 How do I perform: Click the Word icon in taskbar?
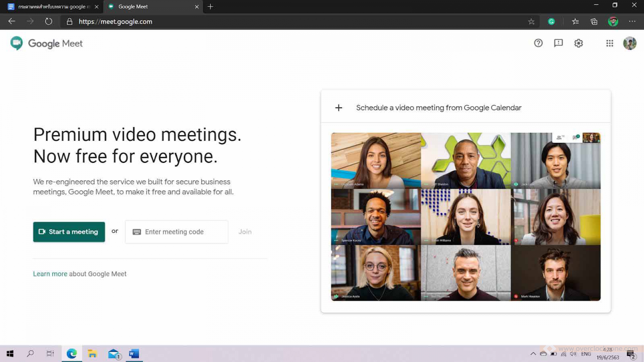pos(134,354)
